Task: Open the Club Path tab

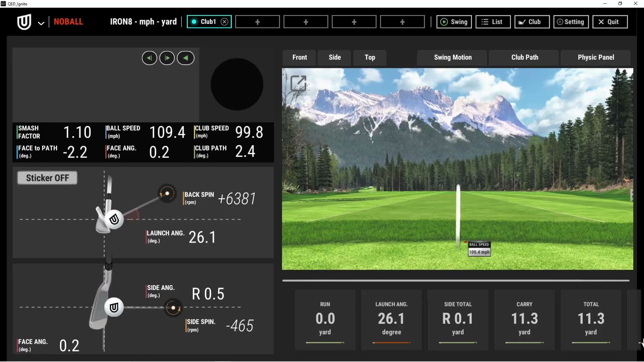Action: pyautogui.click(x=524, y=57)
